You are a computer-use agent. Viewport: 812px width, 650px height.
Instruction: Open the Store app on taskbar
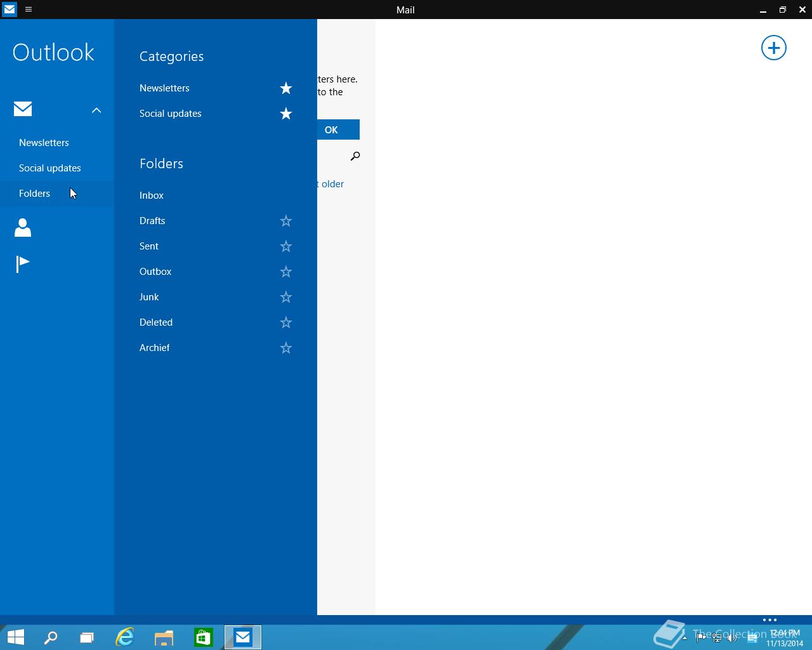pyautogui.click(x=203, y=637)
